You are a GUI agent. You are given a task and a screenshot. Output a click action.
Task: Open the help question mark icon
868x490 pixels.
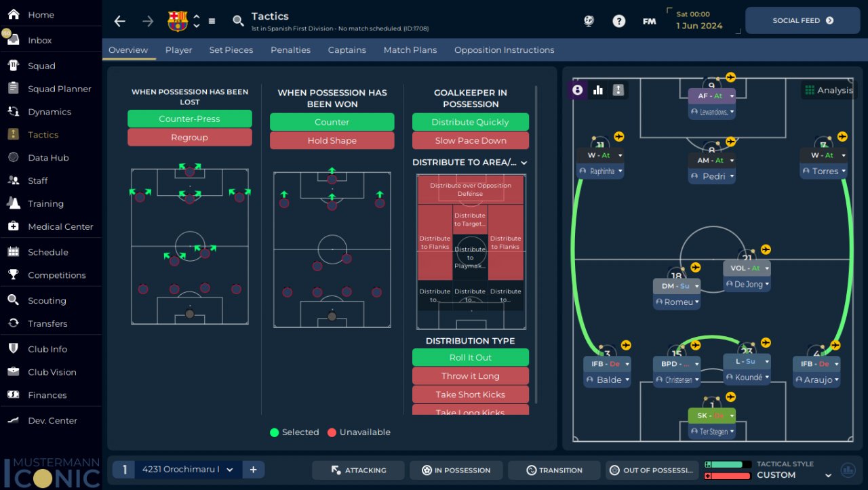click(x=618, y=21)
